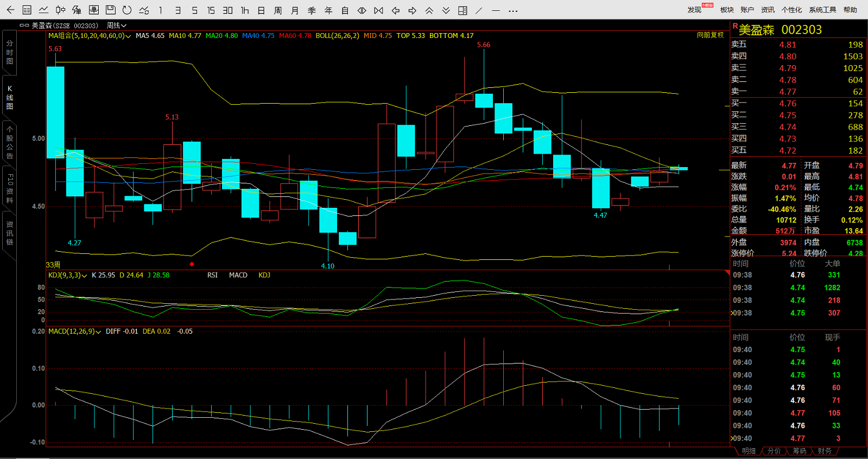The height and width of the screenshot is (459, 868).
Task: Open the 发现 link with NEW badge
Action: (694, 10)
